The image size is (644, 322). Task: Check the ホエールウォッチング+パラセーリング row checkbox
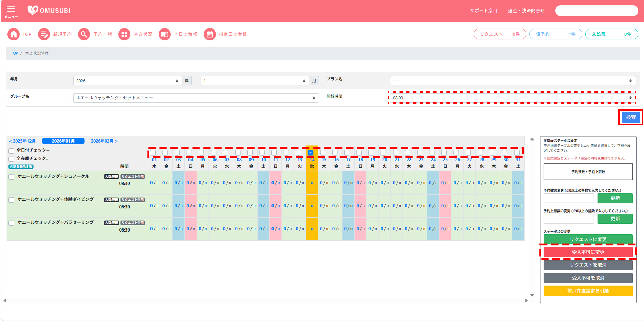pos(11,223)
